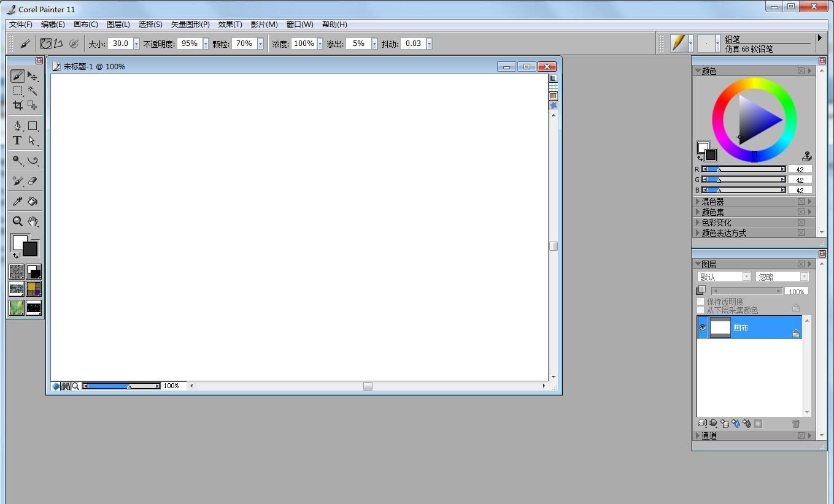Toggle the Impasto icon on document window
834x504 pixels.
(553, 105)
